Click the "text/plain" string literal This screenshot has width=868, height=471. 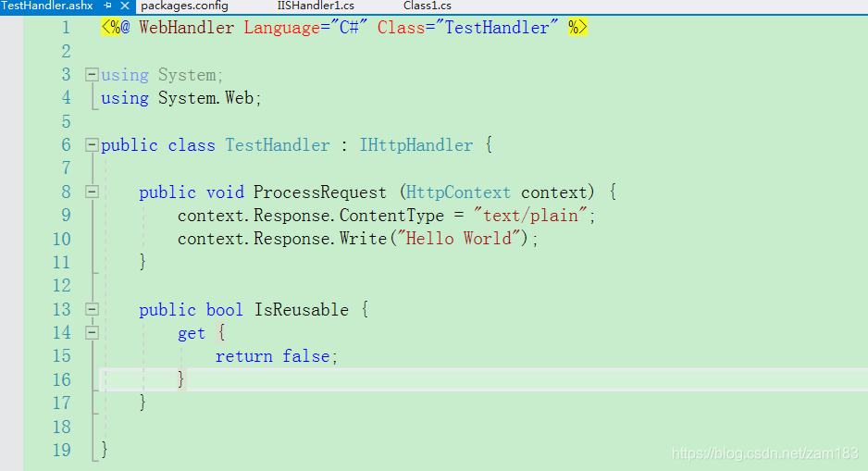click(x=530, y=216)
